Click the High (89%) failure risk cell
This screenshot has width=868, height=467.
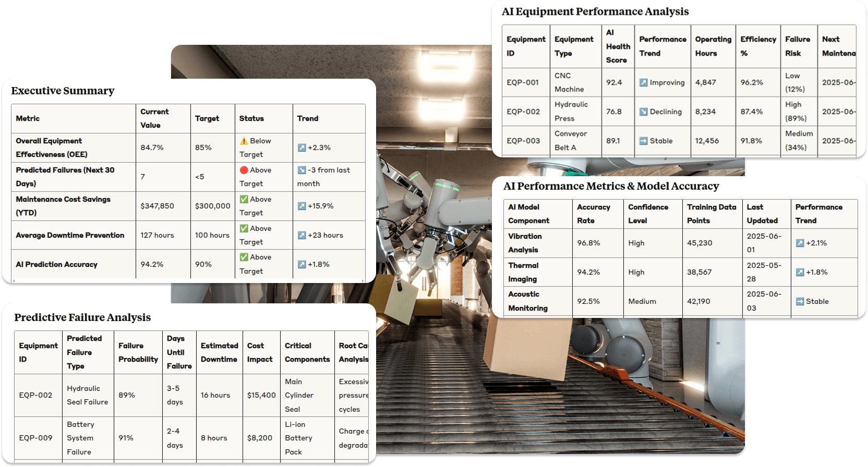(796, 112)
